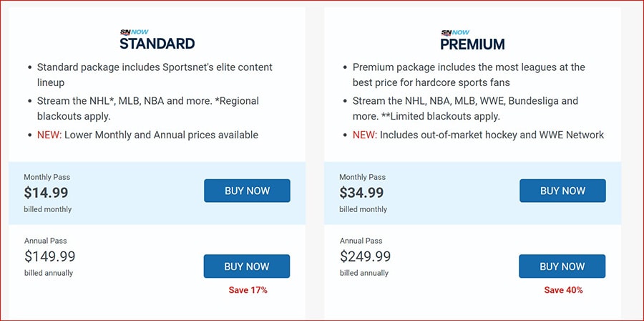This screenshot has width=644, height=321.
Task: Buy the Standard Monthly Pass at $14.99
Action: click(248, 191)
